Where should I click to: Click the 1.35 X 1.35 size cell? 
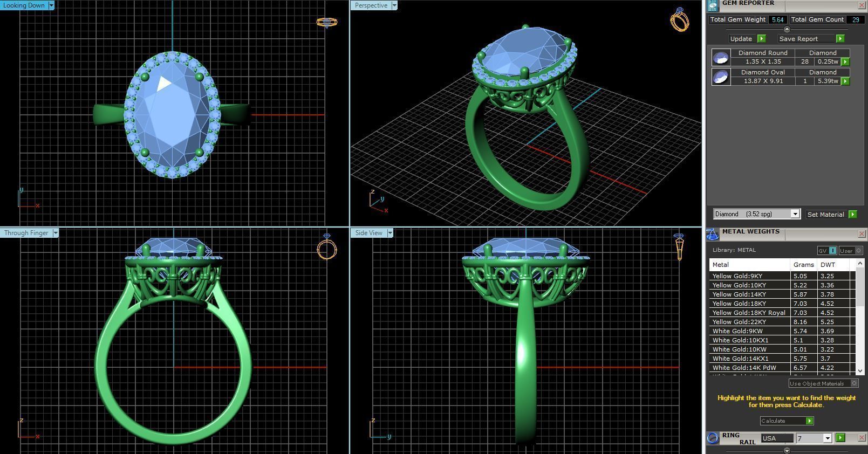click(763, 61)
